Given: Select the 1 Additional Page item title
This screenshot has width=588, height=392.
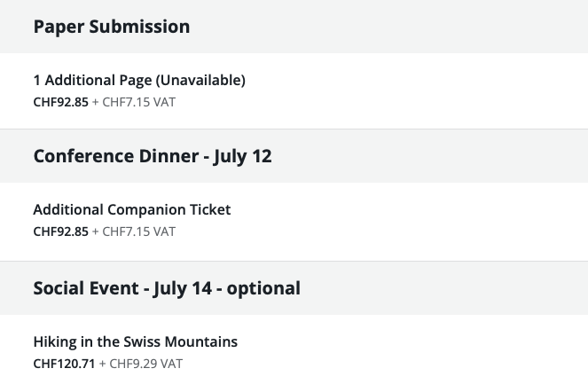Looking at the screenshot, I should coord(92,80).
